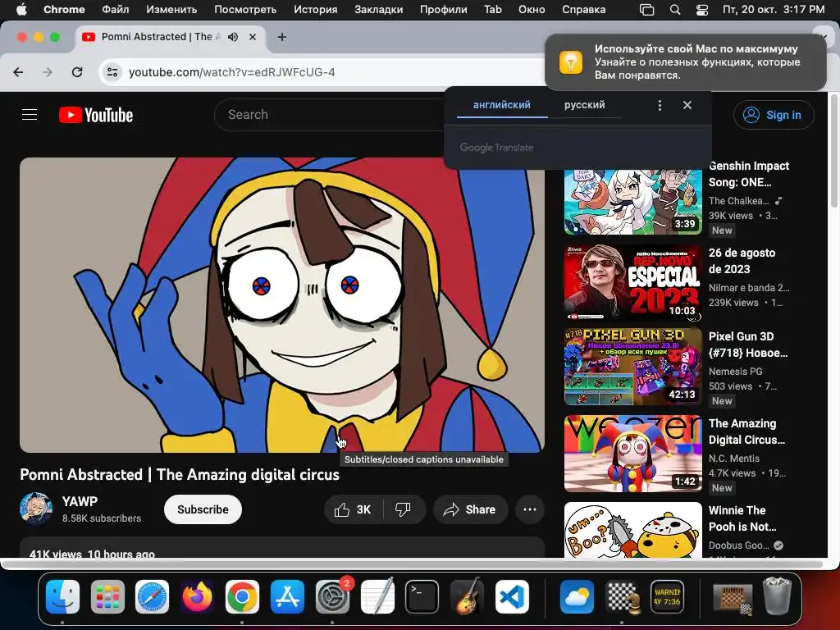Open Winnie The Pooh video thumbnail

pyautogui.click(x=632, y=530)
